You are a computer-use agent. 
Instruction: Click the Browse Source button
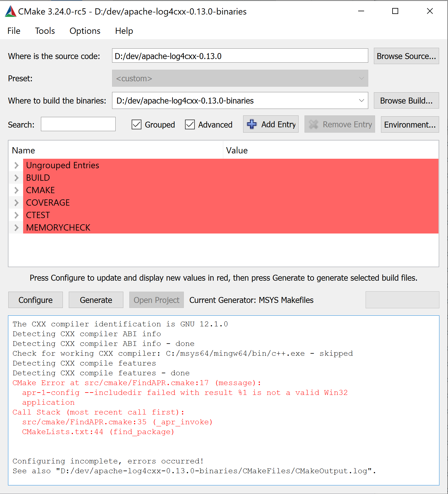pyautogui.click(x=406, y=56)
